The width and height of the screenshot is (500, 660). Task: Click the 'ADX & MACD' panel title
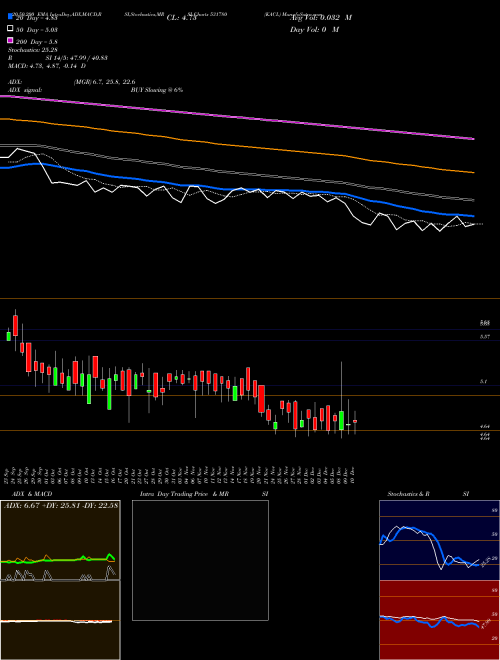[30, 494]
